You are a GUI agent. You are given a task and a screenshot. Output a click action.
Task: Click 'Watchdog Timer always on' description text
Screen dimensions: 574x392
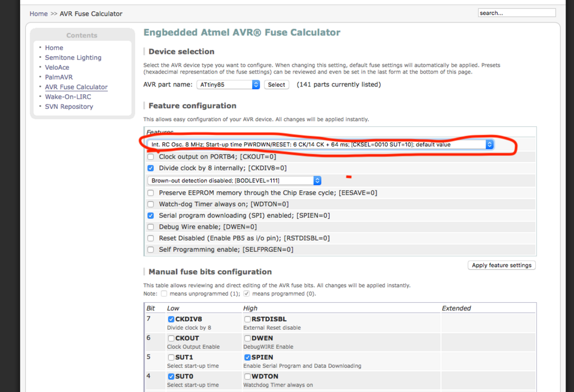[278, 385]
